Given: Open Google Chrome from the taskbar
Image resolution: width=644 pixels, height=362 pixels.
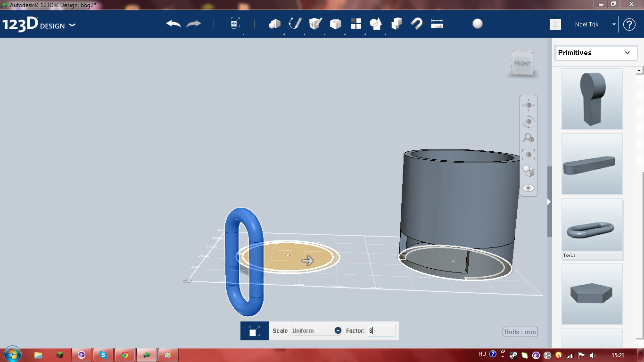Looking at the screenshot, I should click(125, 355).
